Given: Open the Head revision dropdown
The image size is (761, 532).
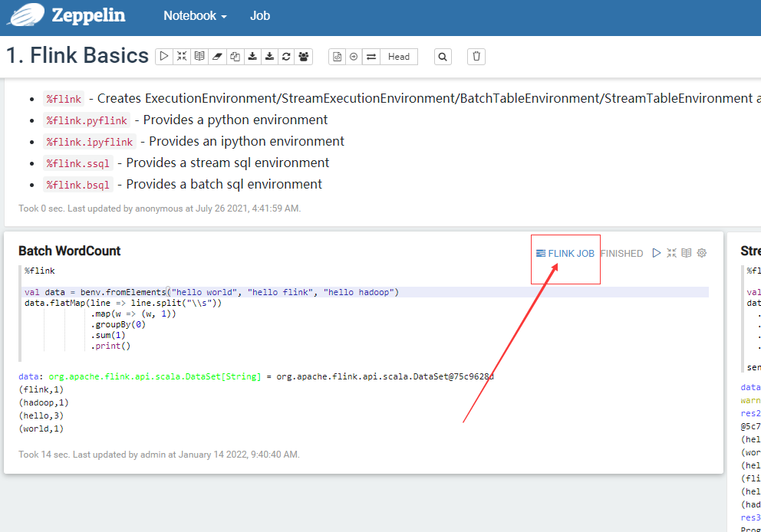Looking at the screenshot, I should 399,56.
